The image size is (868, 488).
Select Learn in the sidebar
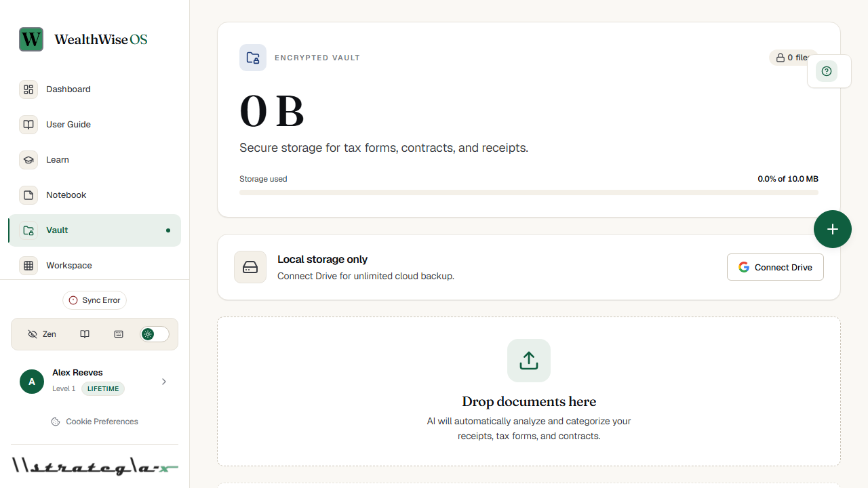click(x=94, y=160)
